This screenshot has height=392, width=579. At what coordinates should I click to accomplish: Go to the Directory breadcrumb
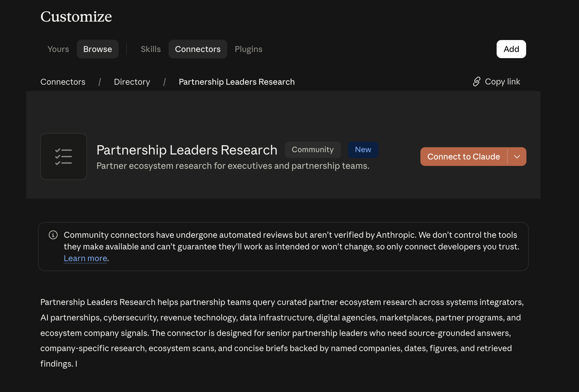132,82
